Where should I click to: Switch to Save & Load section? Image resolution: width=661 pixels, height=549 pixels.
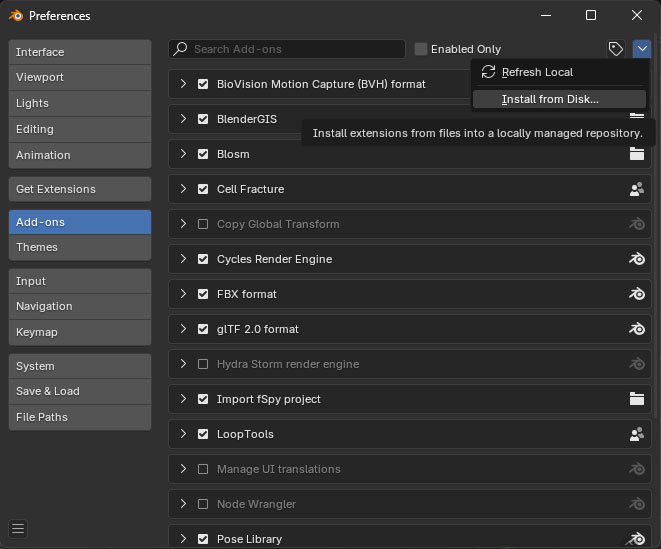(x=80, y=391)
